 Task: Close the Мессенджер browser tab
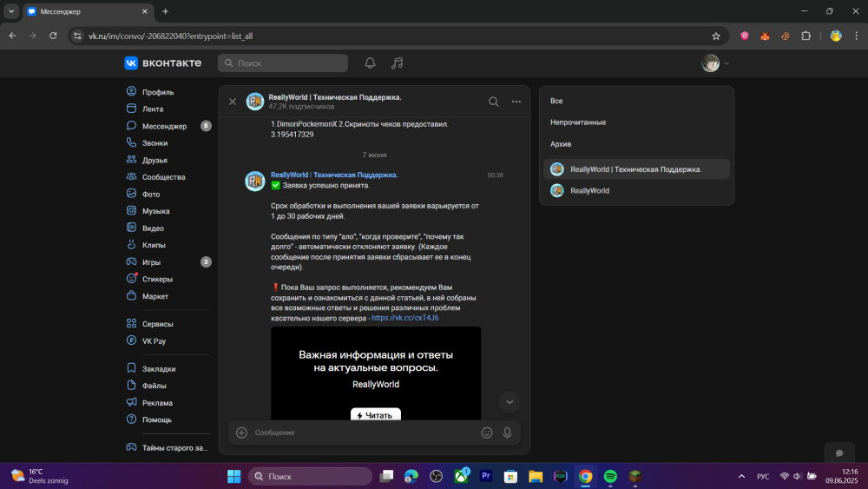[144, 11]
